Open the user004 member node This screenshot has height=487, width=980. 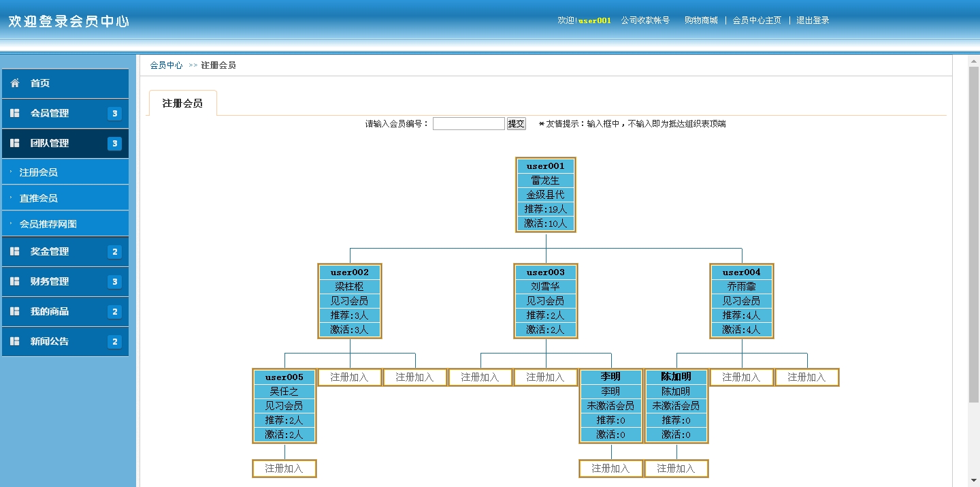click(x=742, y=272)
